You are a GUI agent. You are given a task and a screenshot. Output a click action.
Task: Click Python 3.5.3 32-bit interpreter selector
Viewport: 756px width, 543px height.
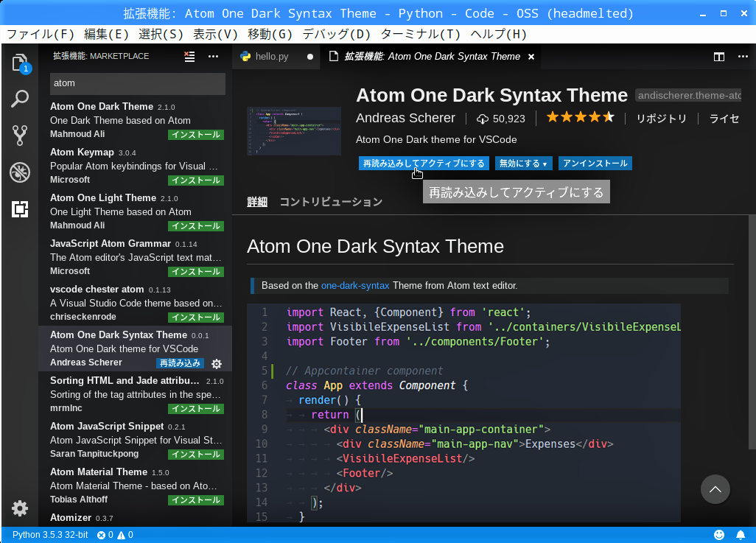point(50,535)
